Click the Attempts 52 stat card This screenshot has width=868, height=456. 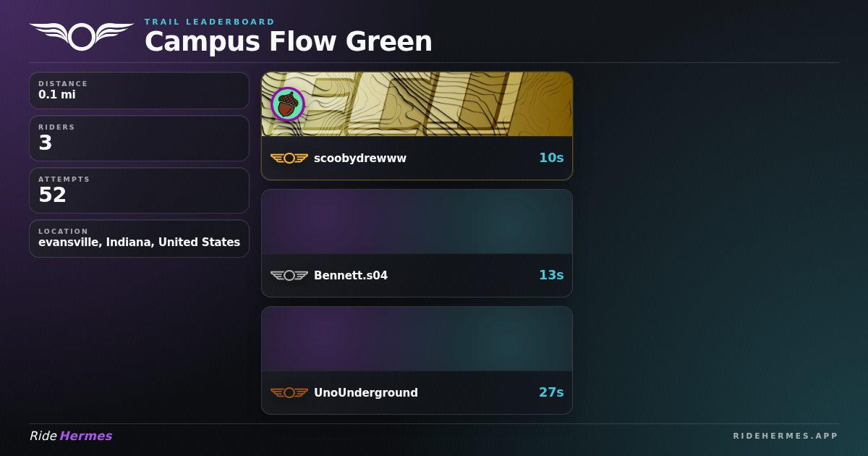tap(139, 190)
